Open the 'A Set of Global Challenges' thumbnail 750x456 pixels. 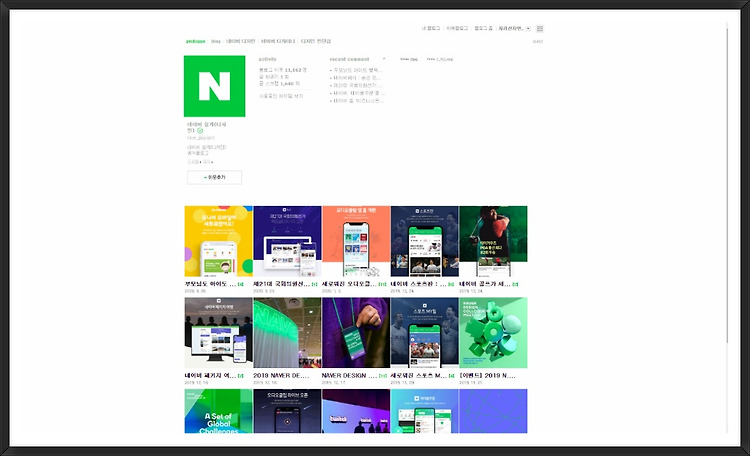coord(219,411)
